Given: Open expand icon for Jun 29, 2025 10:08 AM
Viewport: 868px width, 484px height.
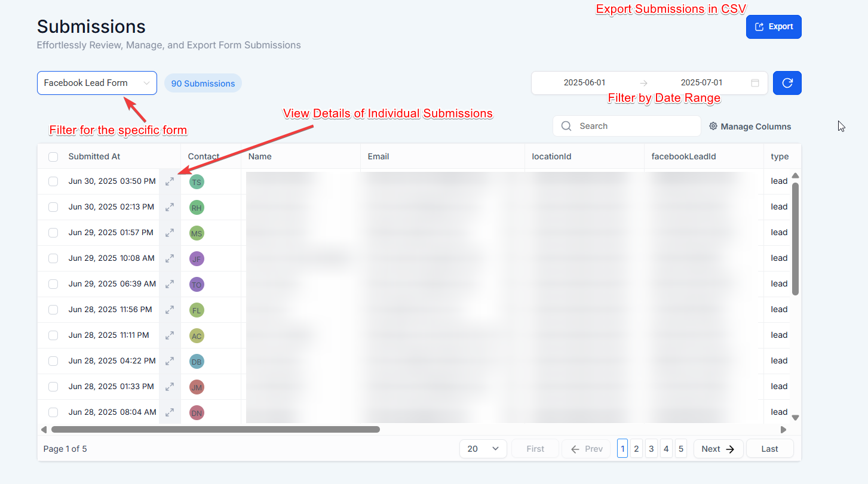Looking at the screenshot, I should pos(170,258).
